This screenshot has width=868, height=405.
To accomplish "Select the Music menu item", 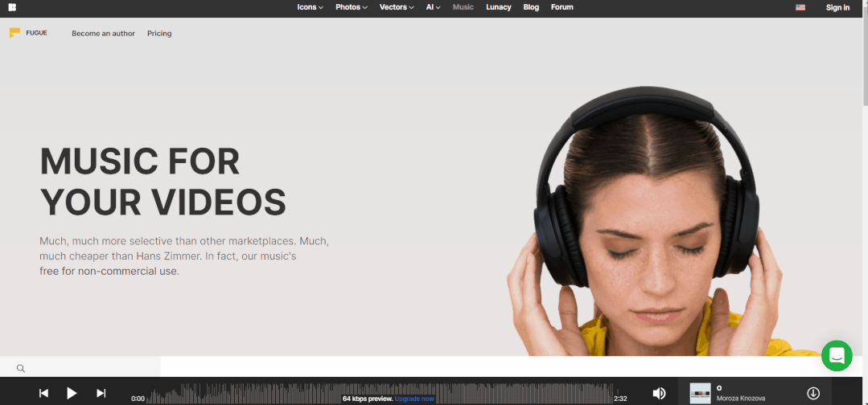I will coord(463,7).
